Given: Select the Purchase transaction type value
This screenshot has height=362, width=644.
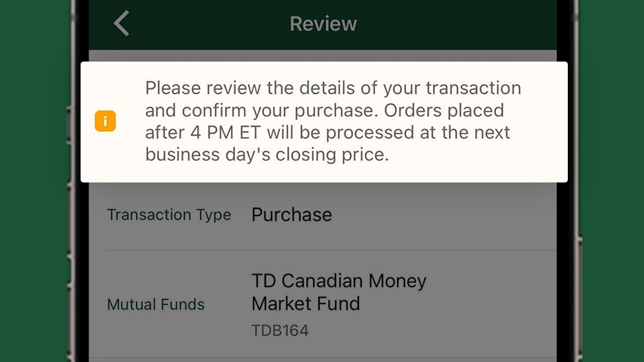Looking at the screenshot, I should (292, 215).
